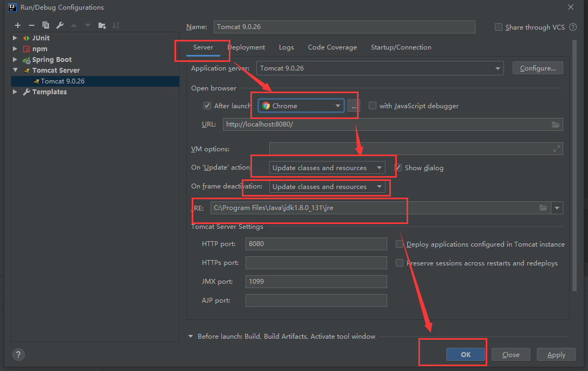Click help icon next to Share through VCS
Image resolution: width=588 pixels, height=371 pixels.
tap(572, 27)
